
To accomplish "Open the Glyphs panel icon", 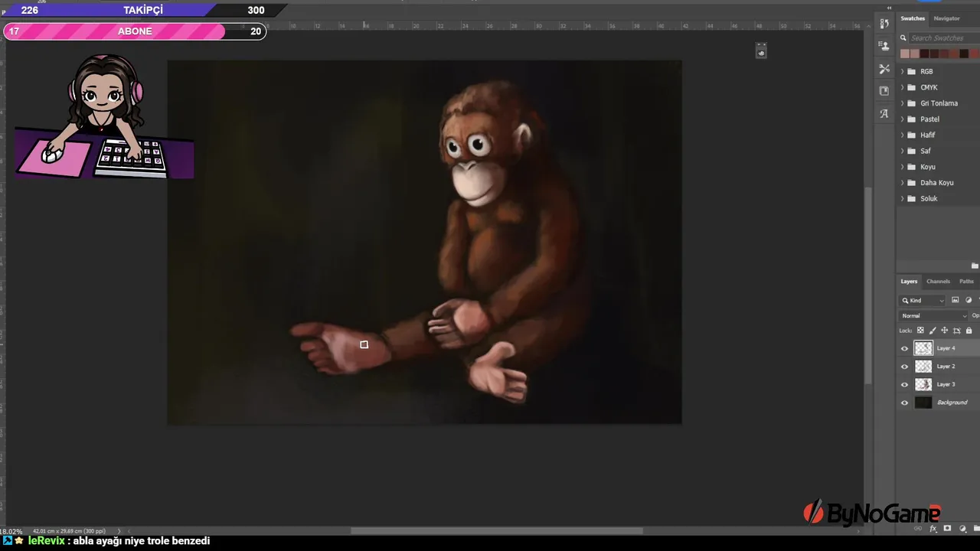I will [884, 113].
